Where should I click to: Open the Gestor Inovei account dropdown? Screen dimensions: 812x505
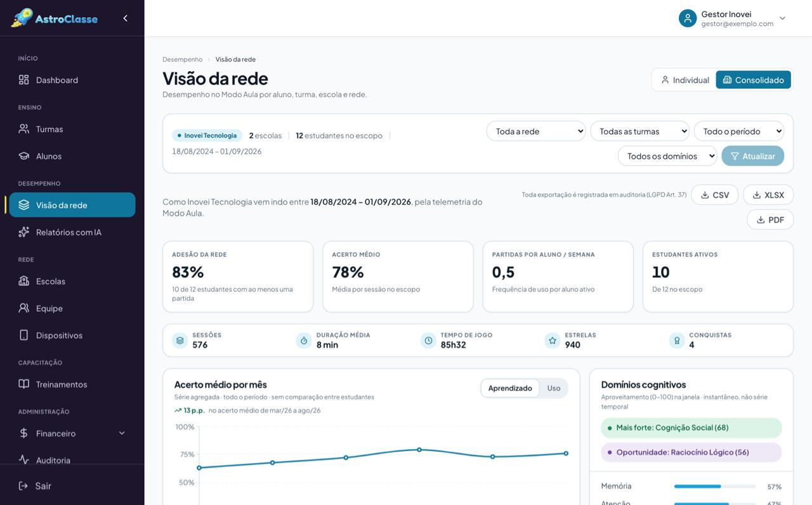point(733,18)
